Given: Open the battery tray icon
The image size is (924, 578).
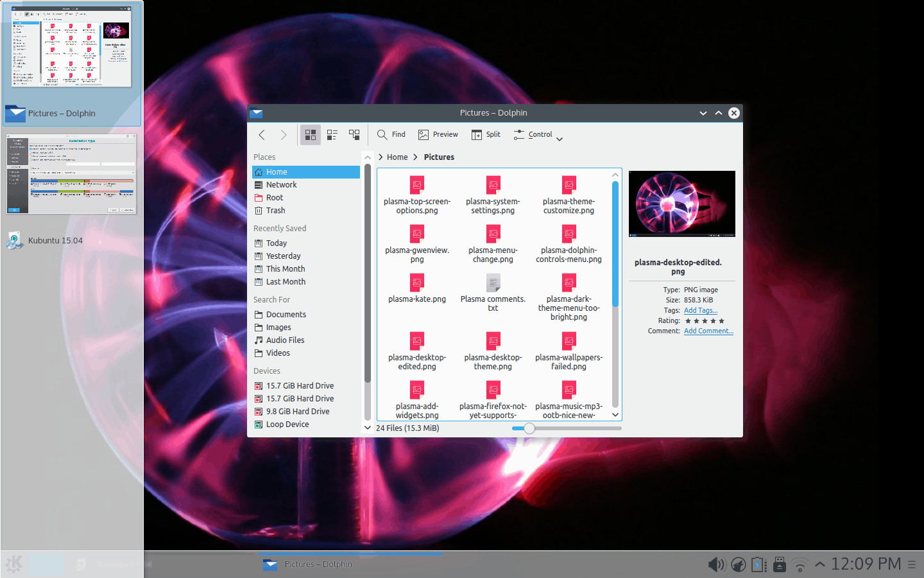Looking at the screenshot, I should (x=759, y=565).
